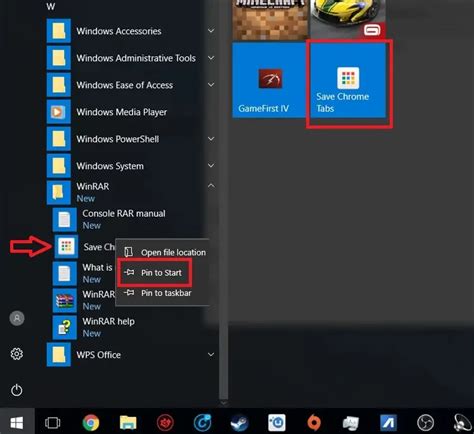Open File Explorer from the taskbar

click(128, 423)
